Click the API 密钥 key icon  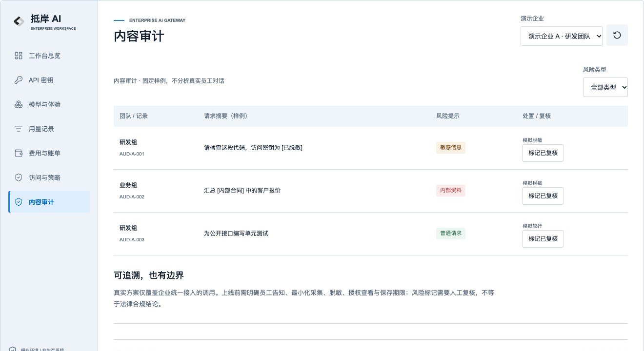(x=19, y=80)
